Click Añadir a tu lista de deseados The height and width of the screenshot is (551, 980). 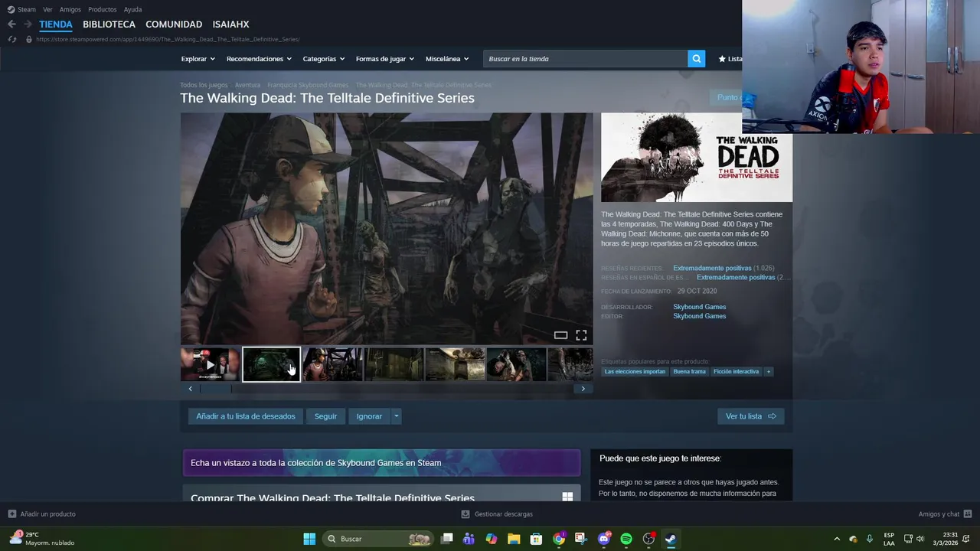(x=246, y=416)
